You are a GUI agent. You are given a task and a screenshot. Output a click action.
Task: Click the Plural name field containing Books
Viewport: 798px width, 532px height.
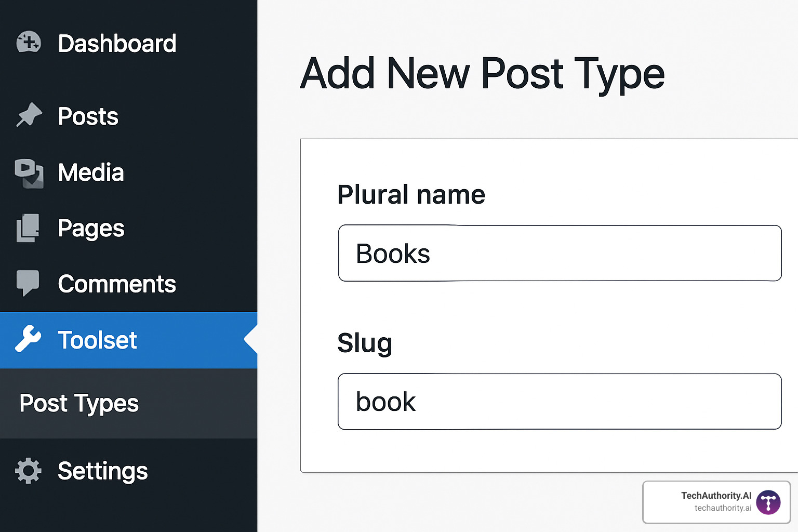tap(560, 254)
